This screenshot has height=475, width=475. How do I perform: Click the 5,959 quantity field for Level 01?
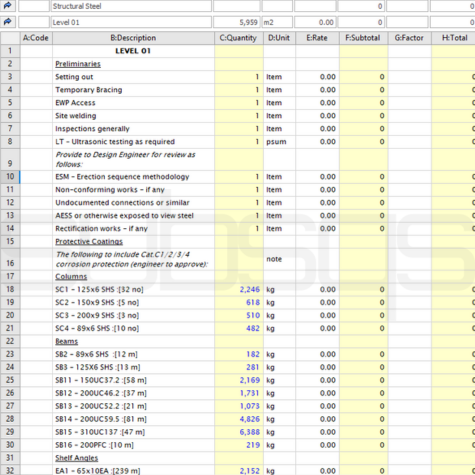click(x=236, y=22)
